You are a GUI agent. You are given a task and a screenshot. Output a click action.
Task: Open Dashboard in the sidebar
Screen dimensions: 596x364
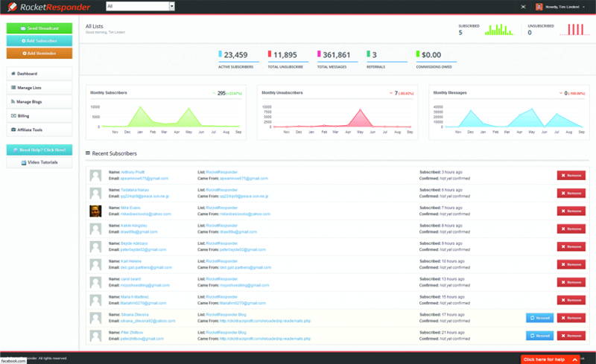39,74
